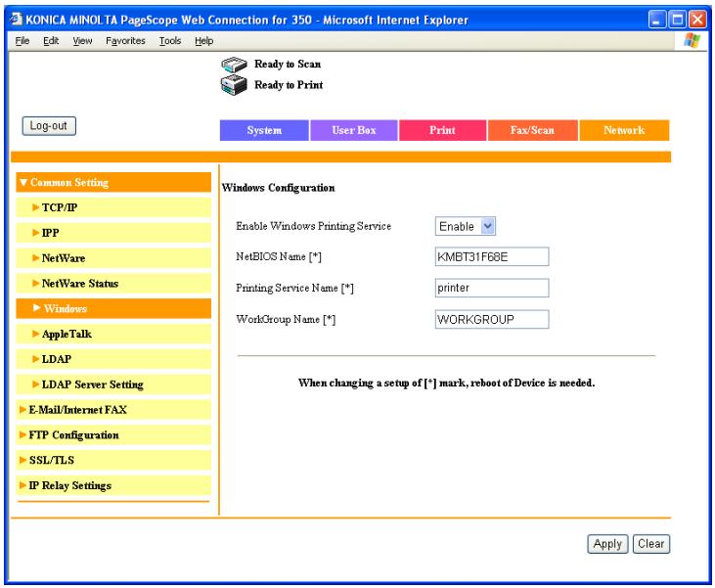Open the File menu
Viewport: 715px width, 588px height.
[x=22, y=41]
